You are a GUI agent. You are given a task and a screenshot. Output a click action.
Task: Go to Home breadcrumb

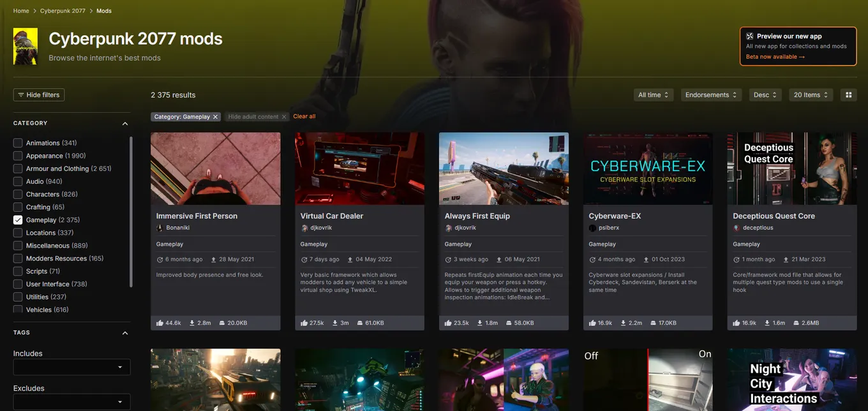pos(21,11)
